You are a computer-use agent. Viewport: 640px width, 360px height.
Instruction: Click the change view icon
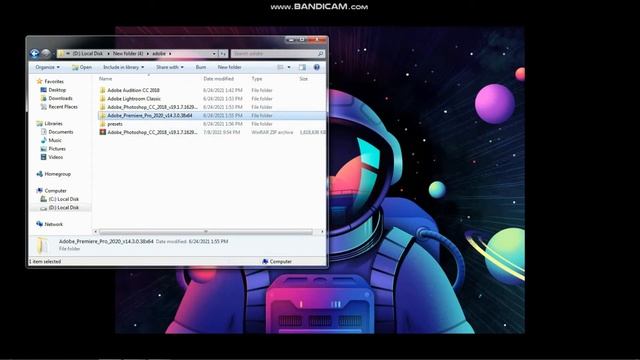pos(280,67)
